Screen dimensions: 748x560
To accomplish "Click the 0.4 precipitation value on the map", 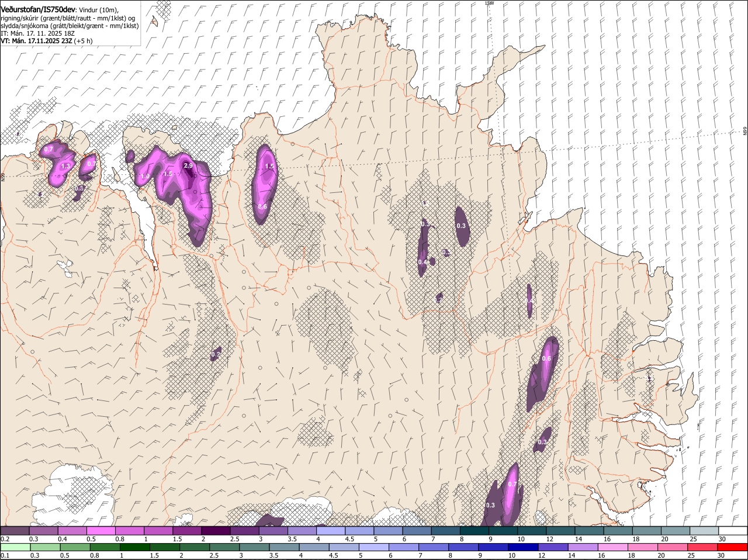I will tap(423, 262).
